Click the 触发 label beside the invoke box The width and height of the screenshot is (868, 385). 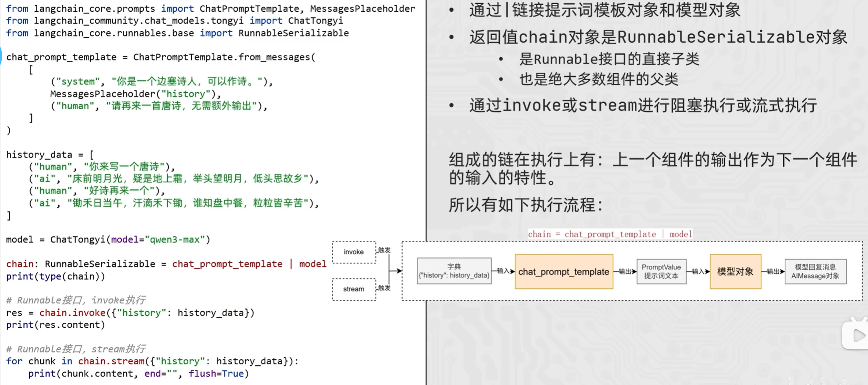384,250
